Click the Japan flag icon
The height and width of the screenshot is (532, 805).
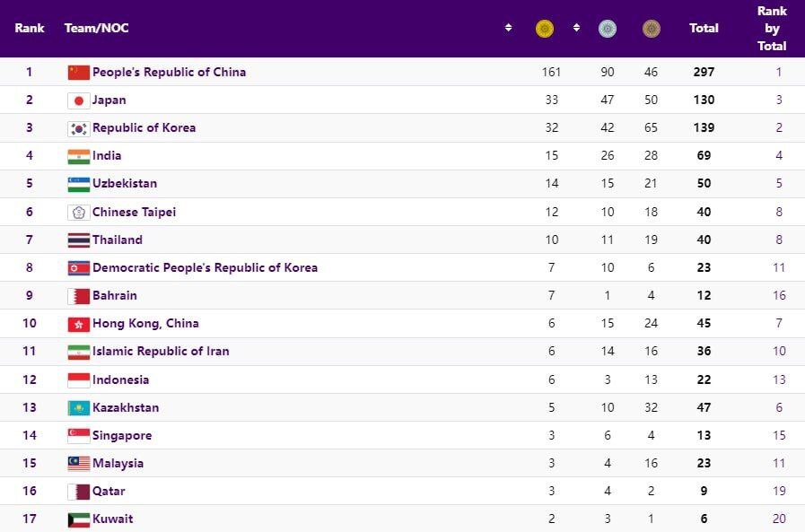pos(79,100)
